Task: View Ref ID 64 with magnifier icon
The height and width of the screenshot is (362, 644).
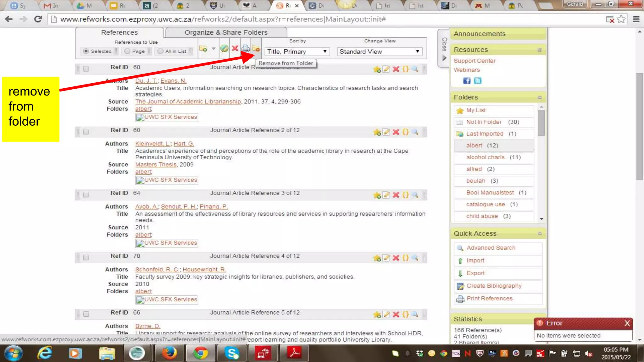Action: (x=415, y=195)
